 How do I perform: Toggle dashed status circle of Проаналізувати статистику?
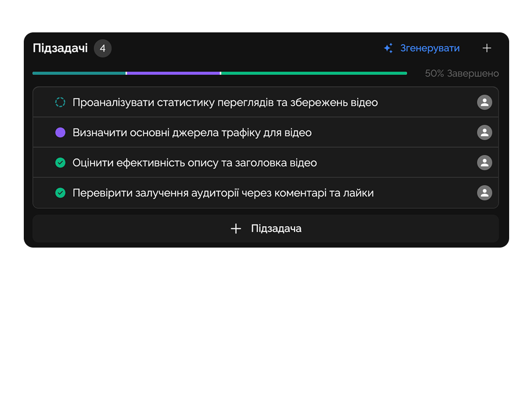[x=60, y=102]
